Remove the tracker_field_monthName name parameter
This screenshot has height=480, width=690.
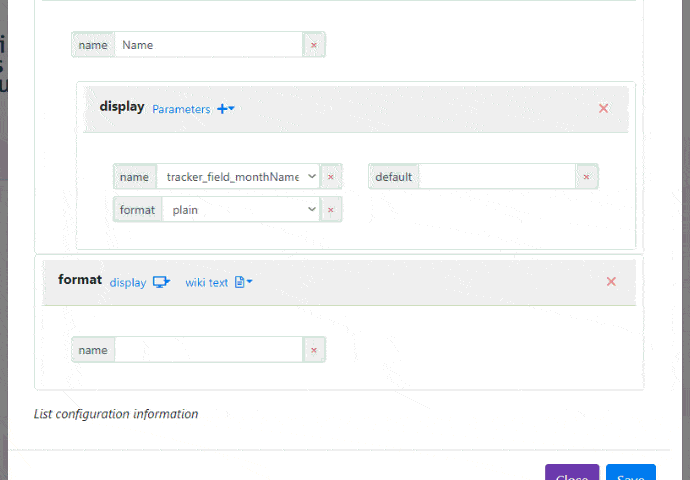coord(331,177)
